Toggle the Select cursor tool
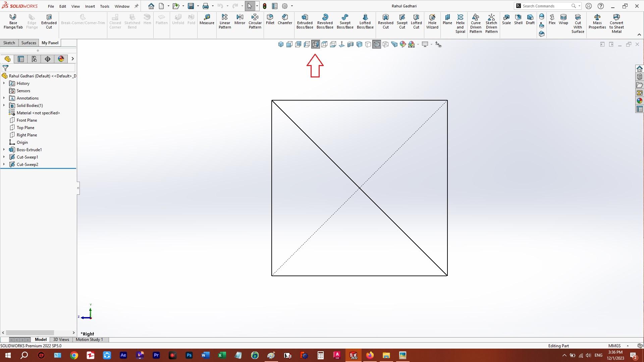Screen dimensions: 644x362 [x=250, y=6]
